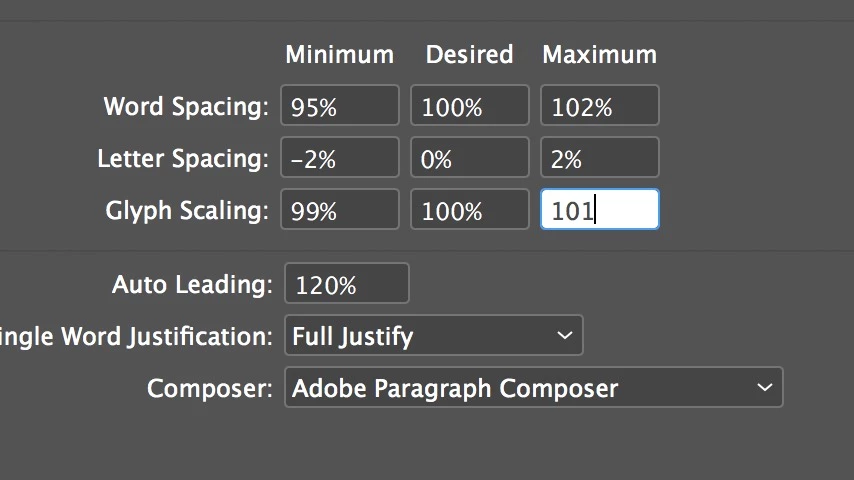
Task: Click the Maximum column header
Action: (599, 55)
